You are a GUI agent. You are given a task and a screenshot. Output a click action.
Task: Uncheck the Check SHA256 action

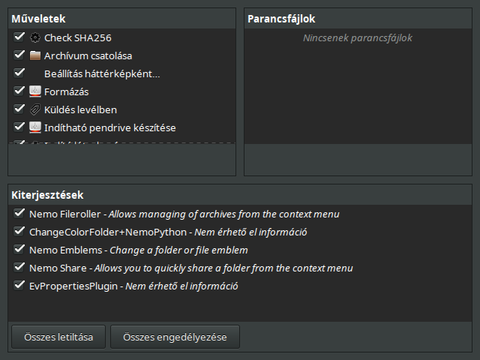coord(19,37)
